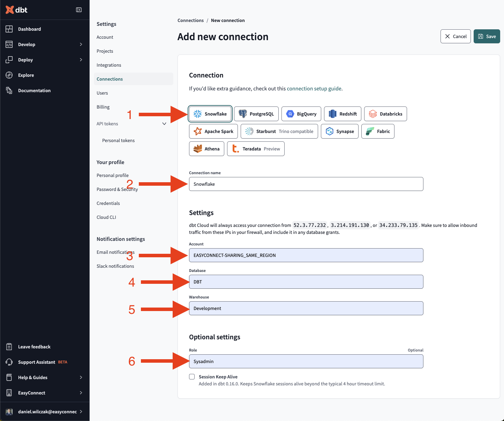Open Slack notifications settings
504x421 pixels.
[x=115, y=266]
